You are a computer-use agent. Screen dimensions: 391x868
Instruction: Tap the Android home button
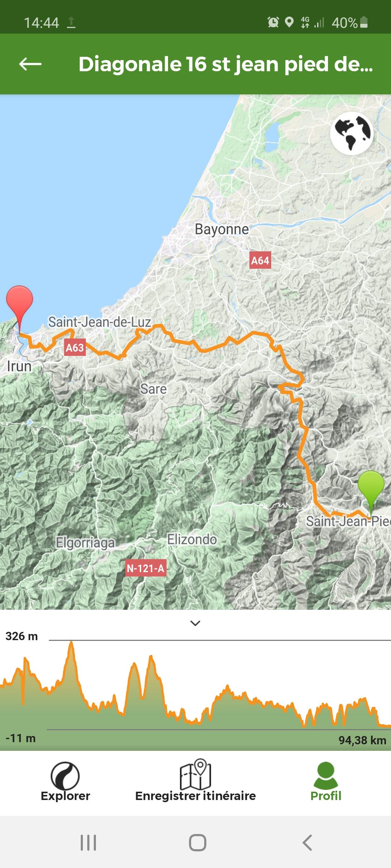pos(198,843)
